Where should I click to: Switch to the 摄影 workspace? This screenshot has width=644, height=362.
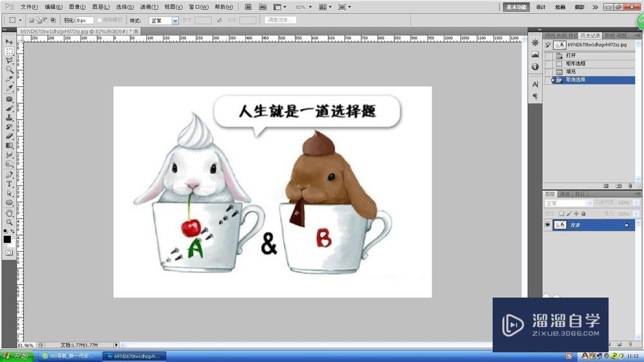580,7
